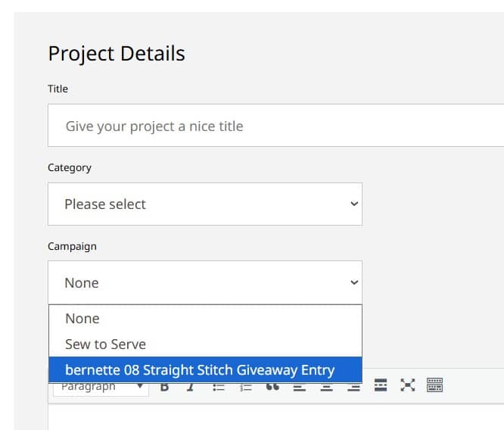Screen dimensions: 504x430
Task: Apply blockquote formatting icon
Action: tap(272, 387)
